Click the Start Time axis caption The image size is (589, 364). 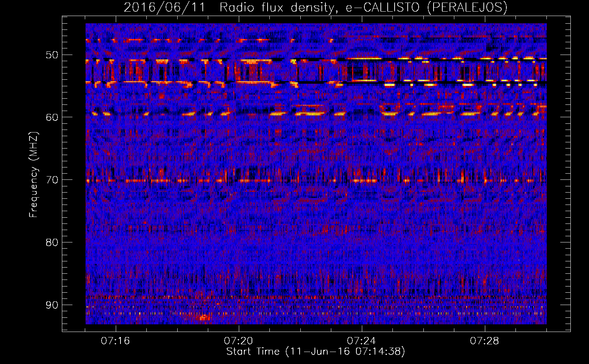click(316, 352)
